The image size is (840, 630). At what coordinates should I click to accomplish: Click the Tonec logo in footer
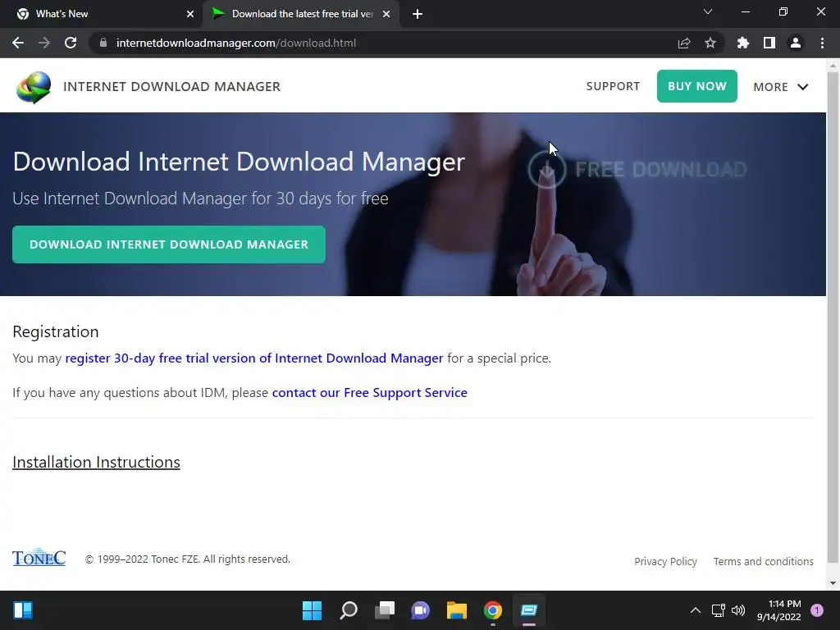(39, 557)
